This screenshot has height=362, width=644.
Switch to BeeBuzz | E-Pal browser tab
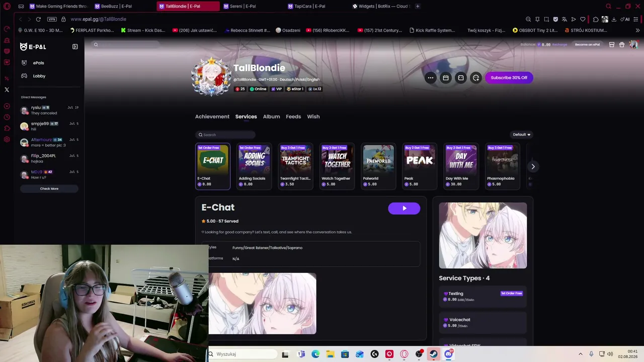point(123,6)
